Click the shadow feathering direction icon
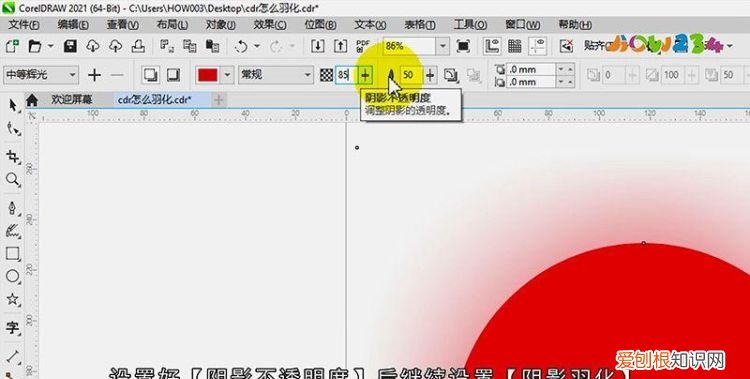Screen dimensions: 750x379 [x=450, y=75]
